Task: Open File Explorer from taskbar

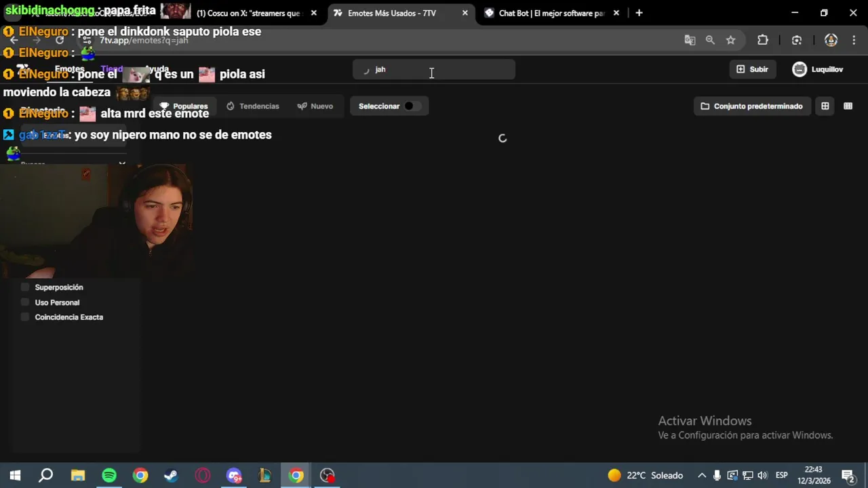Action: [78, 475]
